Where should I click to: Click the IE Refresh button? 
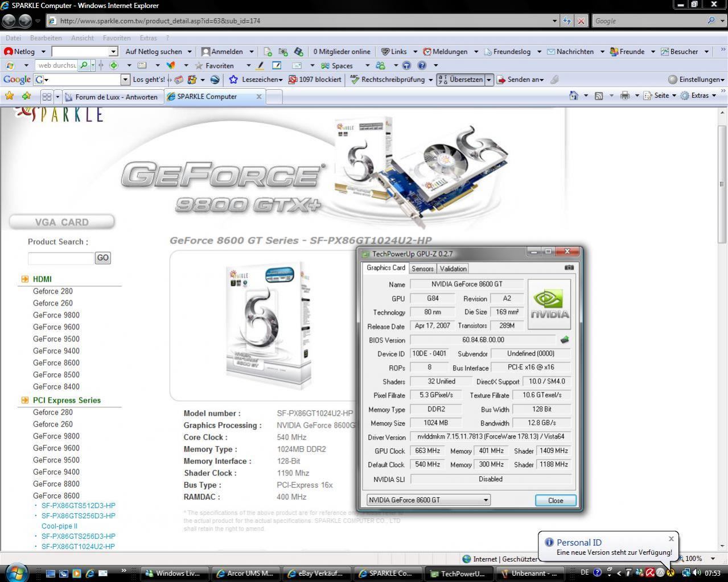[567, 20]
